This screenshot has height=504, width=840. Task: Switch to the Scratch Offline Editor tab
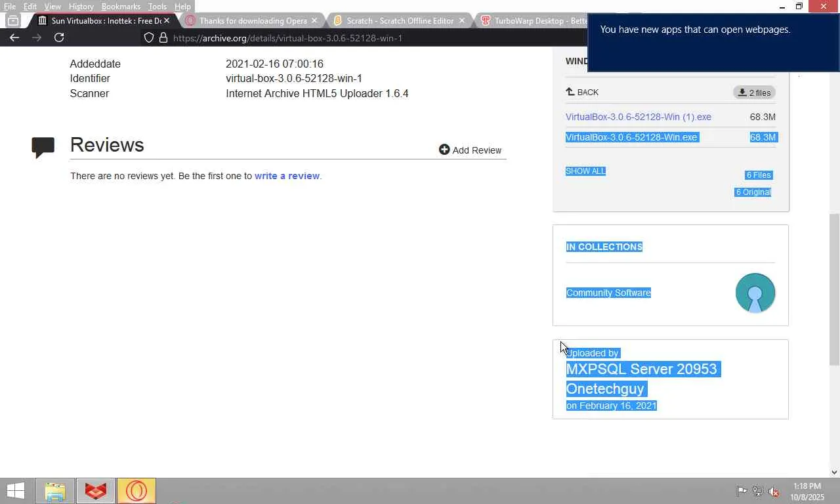pyautogui.click(x=400, y=20)
